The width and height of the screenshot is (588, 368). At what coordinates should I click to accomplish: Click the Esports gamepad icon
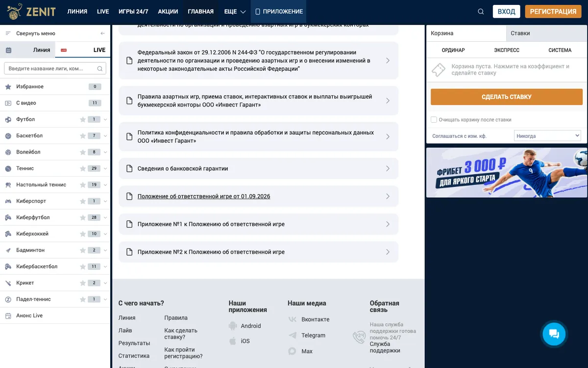8,201
